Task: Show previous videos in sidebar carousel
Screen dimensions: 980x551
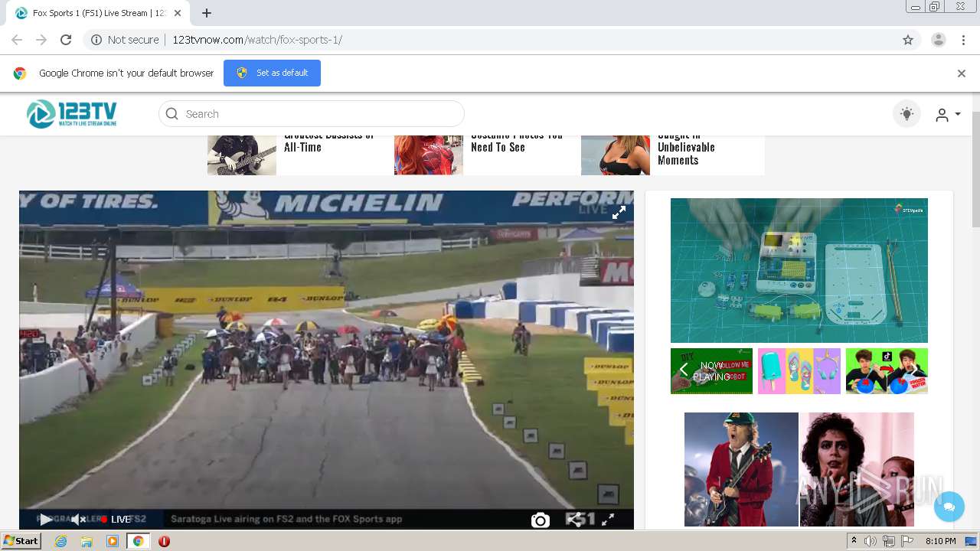Action: 684,371
